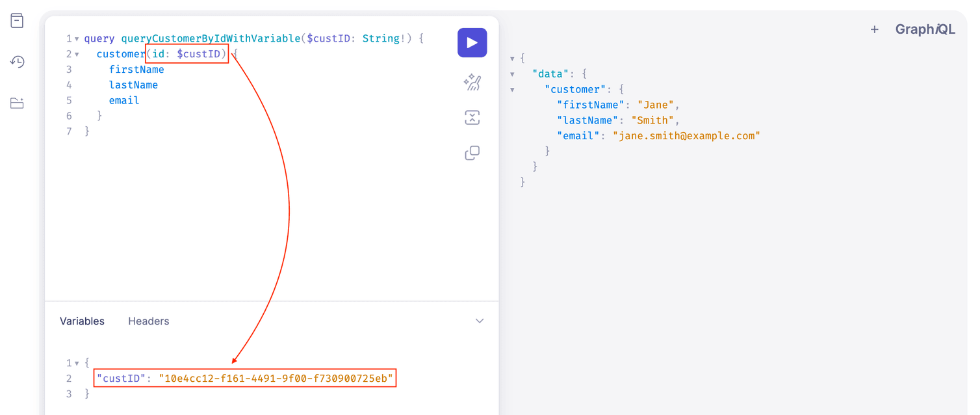Screen dimensions: 980x415
Task: Click the GraphiQL logo
Action: (925, 29)
